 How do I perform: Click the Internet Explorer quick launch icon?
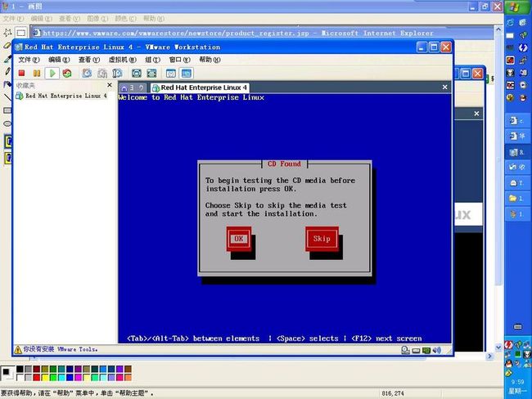pyautogui.click(x=510, y=23)
